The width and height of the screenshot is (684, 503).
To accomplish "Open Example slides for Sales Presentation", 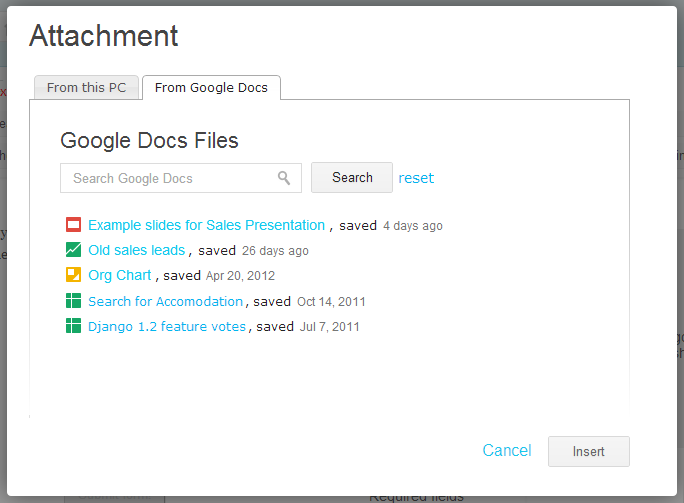I will pos(206,225).
